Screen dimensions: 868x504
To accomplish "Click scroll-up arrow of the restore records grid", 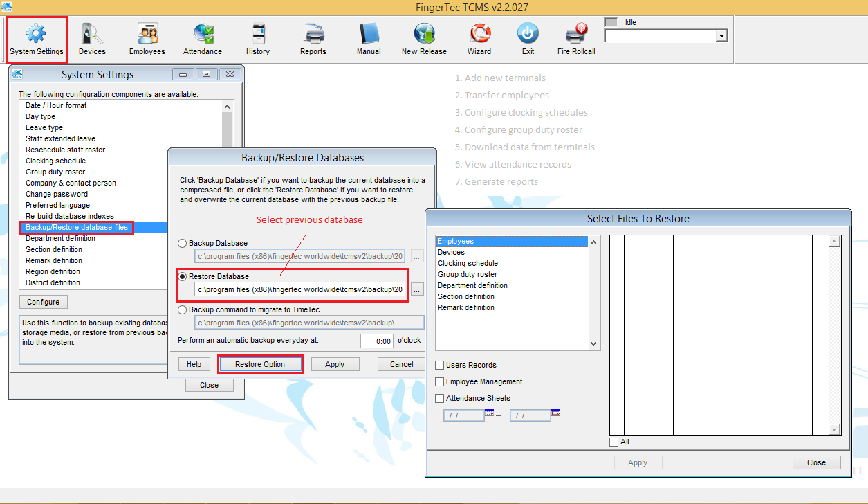I will point(834,242).
